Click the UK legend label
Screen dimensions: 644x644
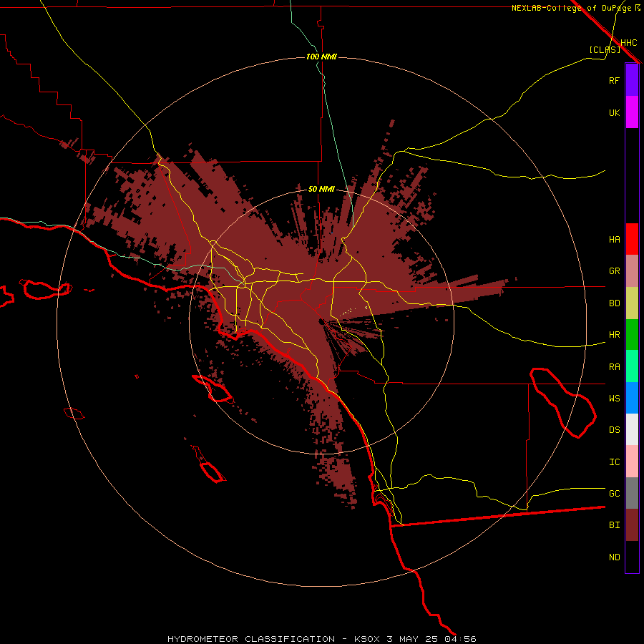pyautogui.click(x=615, y=112)
